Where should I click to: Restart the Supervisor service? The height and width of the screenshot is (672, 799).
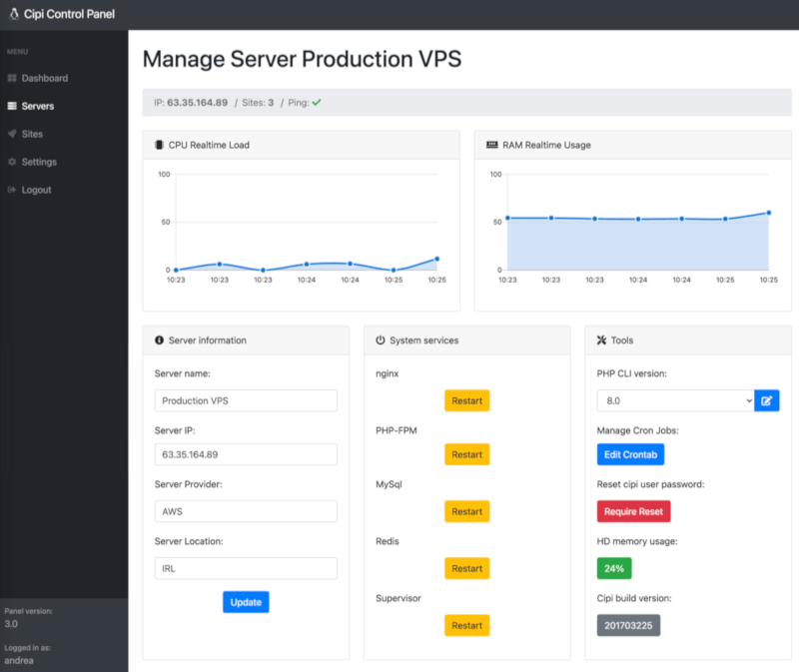coord(466,626)
